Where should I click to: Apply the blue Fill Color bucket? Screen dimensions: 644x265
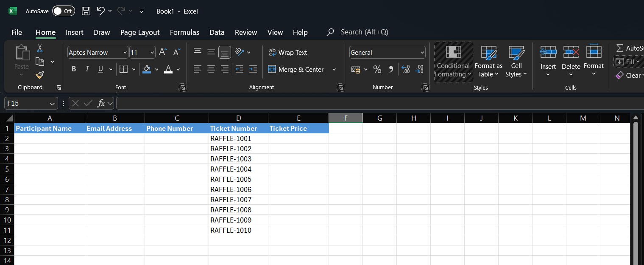tap(147, 69)
